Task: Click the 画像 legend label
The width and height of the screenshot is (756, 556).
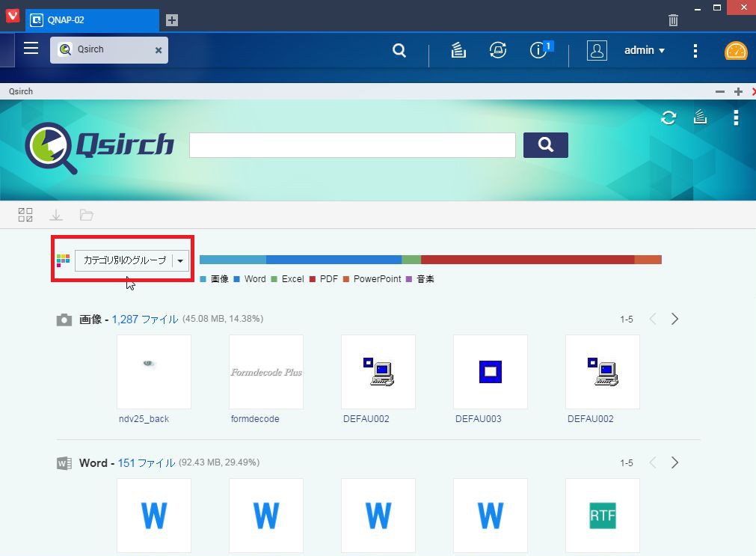Action: click(220, 279)
